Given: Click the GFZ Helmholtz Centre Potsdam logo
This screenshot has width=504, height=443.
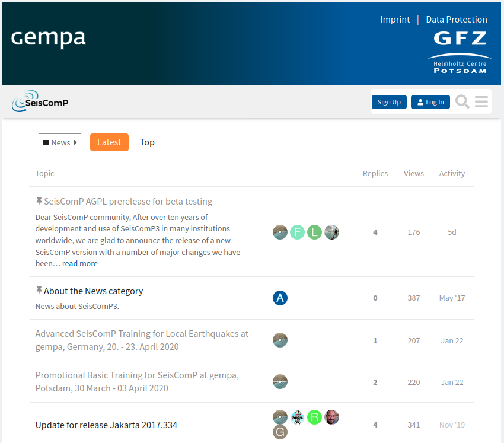Looking at the screenshot, I should click(x=460, y=52).
